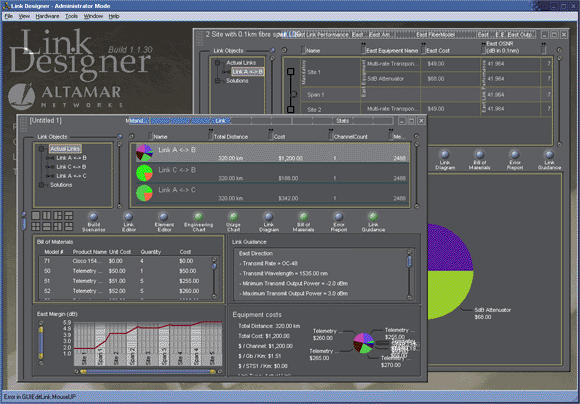Choose the single-pane layout icon

36,215
